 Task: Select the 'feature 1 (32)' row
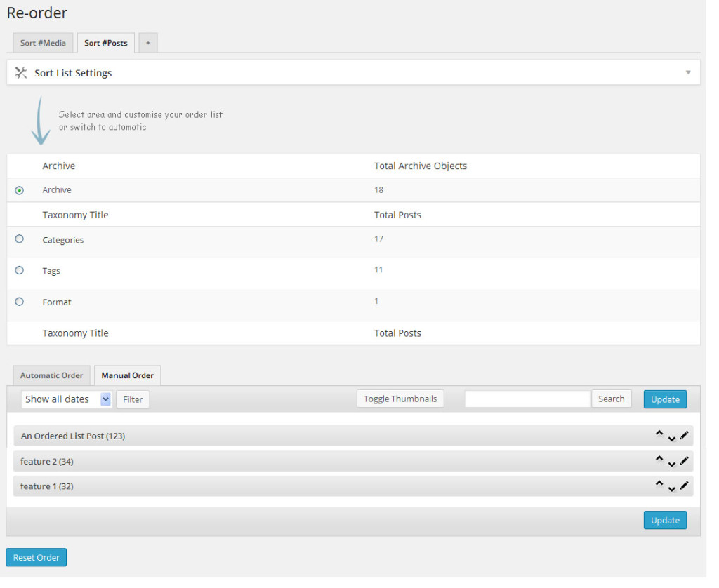(359, 494)
